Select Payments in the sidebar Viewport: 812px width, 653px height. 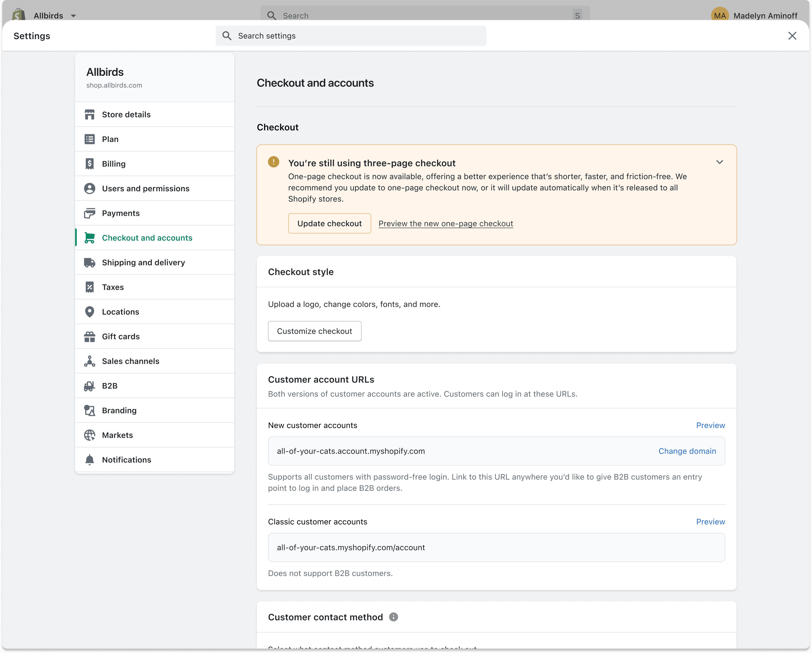click(x=155, y=213)
